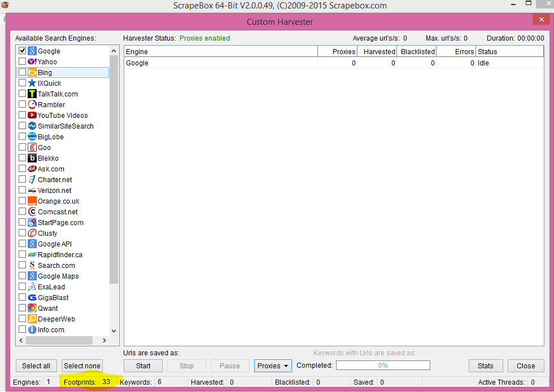Check the IXQuick checkbox
Screen dimensions: 554x392
(x=22, y=83)
